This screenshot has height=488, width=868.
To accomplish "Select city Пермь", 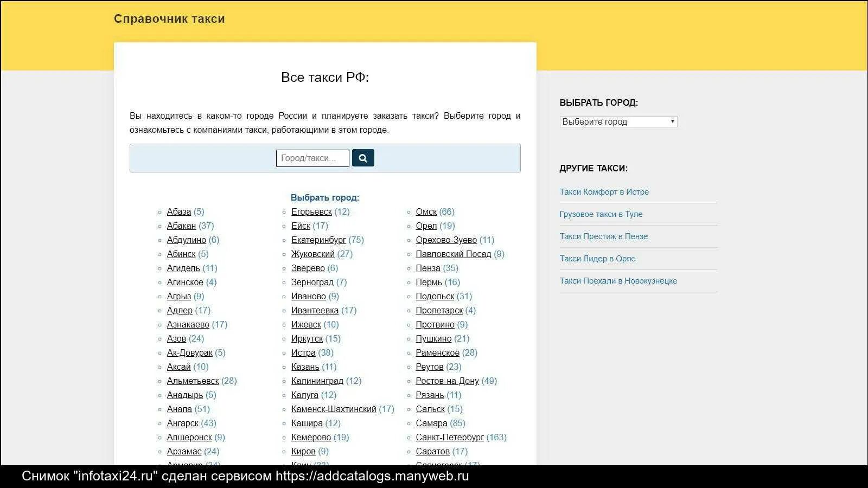I will tap(429, 282).
